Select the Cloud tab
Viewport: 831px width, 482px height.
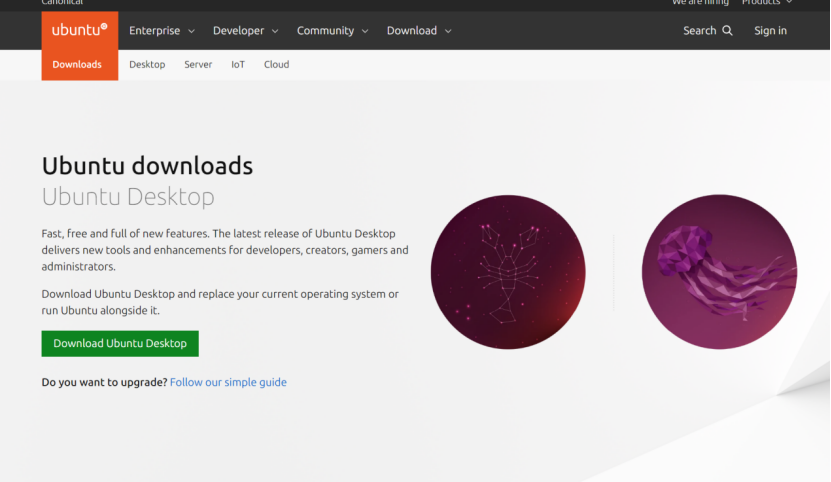277,65
